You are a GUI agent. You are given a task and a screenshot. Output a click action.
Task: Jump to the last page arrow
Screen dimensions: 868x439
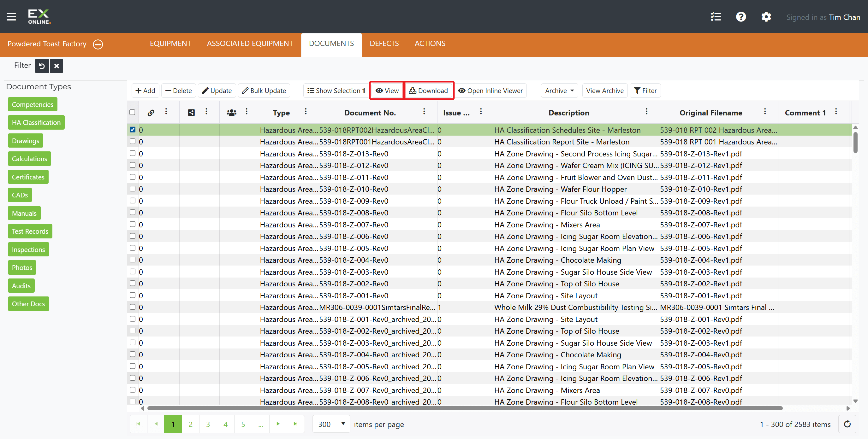point(295,424)
